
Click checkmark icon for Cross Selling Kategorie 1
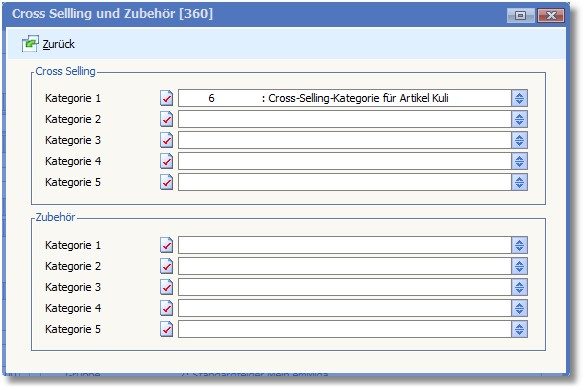click(166, 98)
